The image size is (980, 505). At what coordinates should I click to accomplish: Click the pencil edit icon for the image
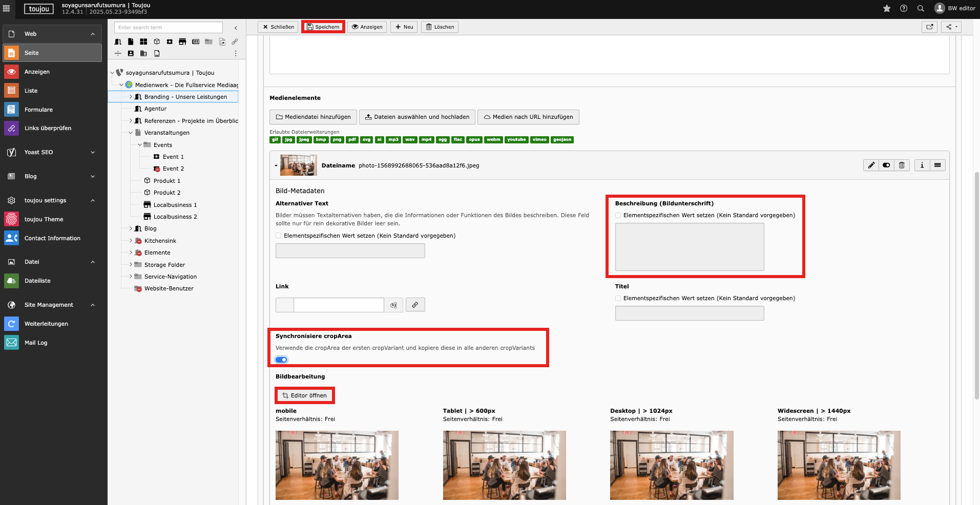pyautogui.click(x=871, y=165)
